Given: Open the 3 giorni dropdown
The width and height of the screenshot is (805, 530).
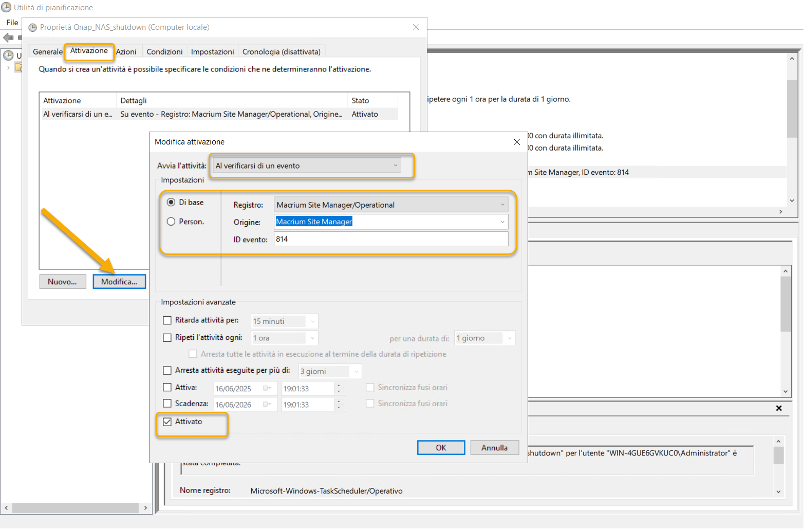Looking at the screenshot, I should point(329,371).
